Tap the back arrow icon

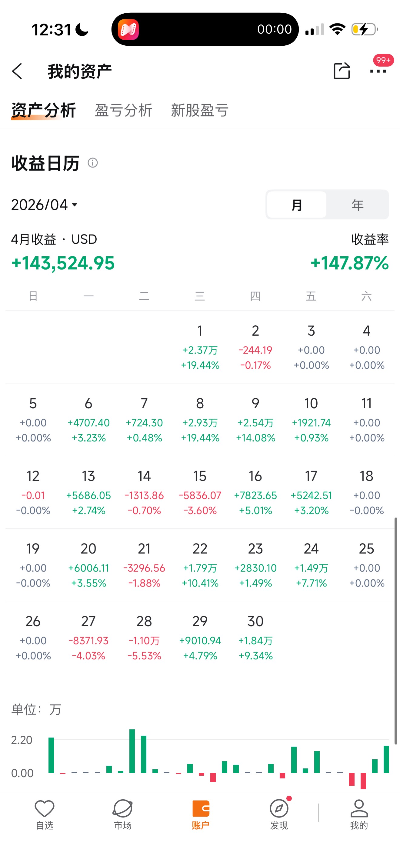17,71
